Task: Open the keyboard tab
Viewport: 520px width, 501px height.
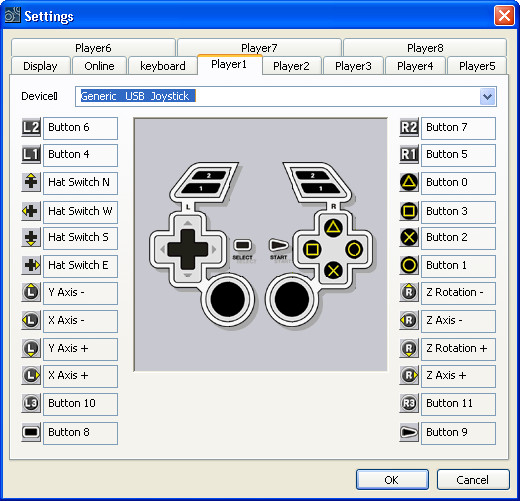Action: (163, 66)
